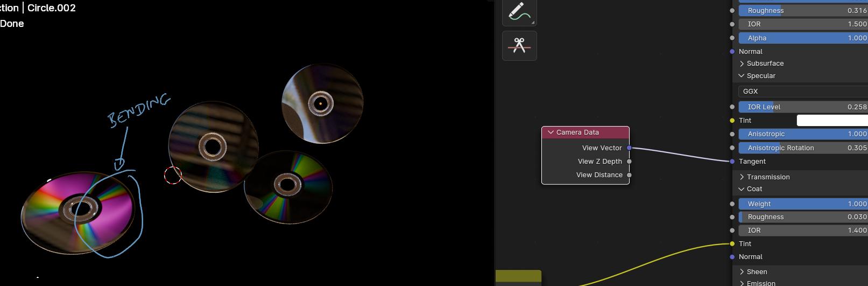This screenshot has height=286, width=868.
Task: Click the Anisotropic Rotation input socket
Action: 732,148
